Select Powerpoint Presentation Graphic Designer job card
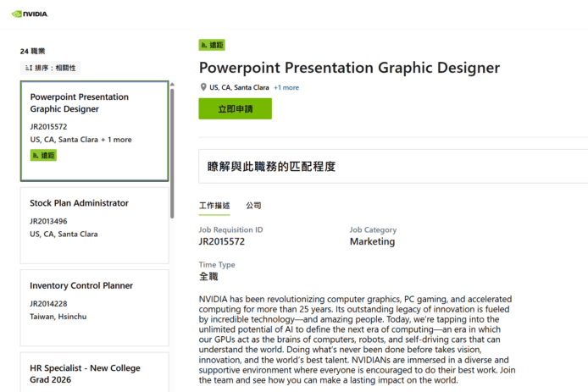Image resolution: width=588 pixels, height=392 pixels. coord(95,131)
